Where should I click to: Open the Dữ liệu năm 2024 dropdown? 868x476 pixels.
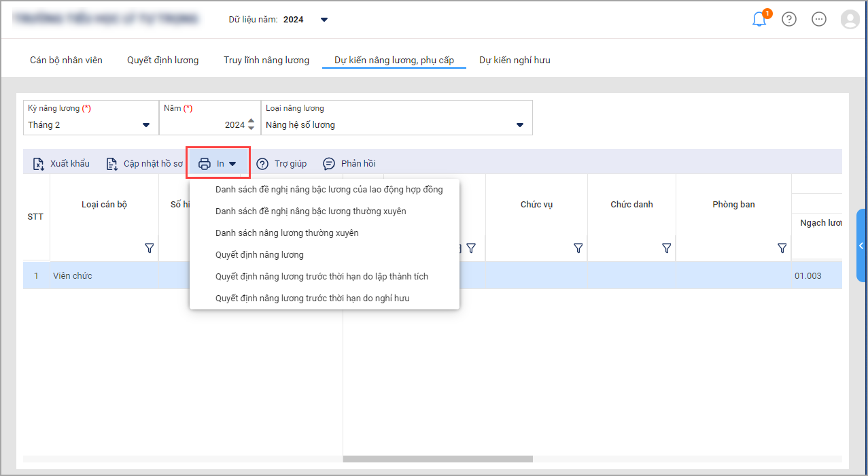(x=324, y=20)
